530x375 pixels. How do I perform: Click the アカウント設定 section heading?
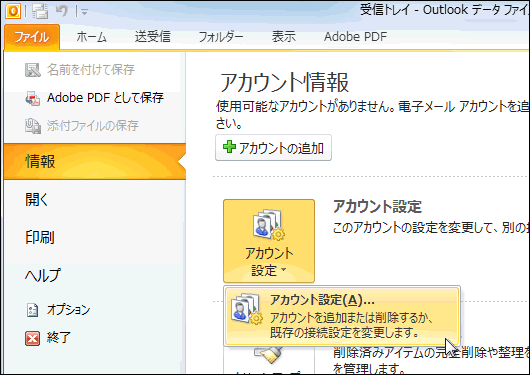(x=377, y=206)
